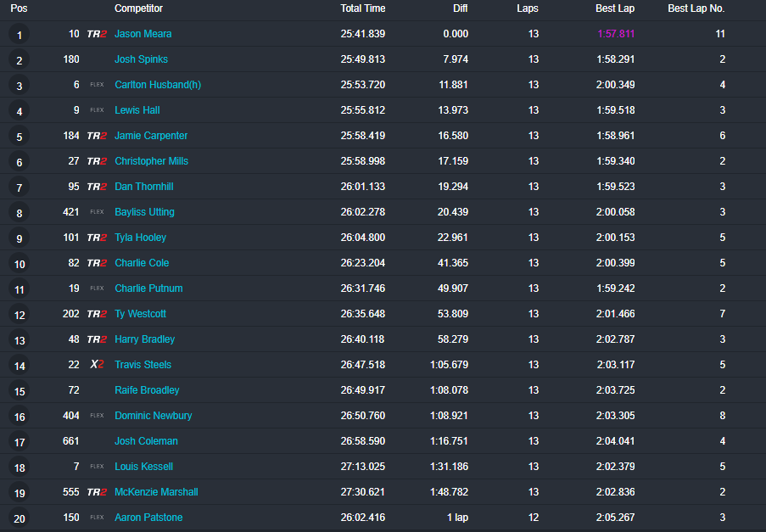Click position 20 circle badge
Viewport: 766px width, 532px height.
[19, 518]
